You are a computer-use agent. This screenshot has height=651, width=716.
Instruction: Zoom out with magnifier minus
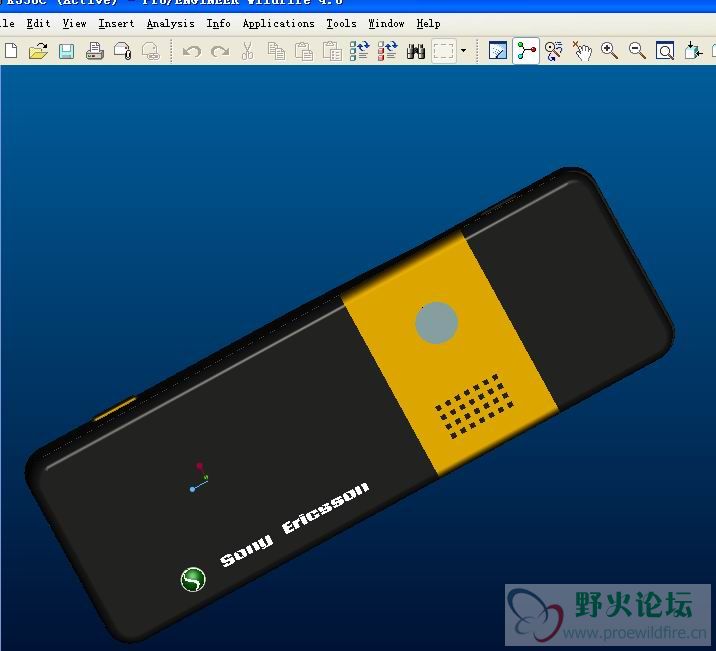tap(637, 51)
